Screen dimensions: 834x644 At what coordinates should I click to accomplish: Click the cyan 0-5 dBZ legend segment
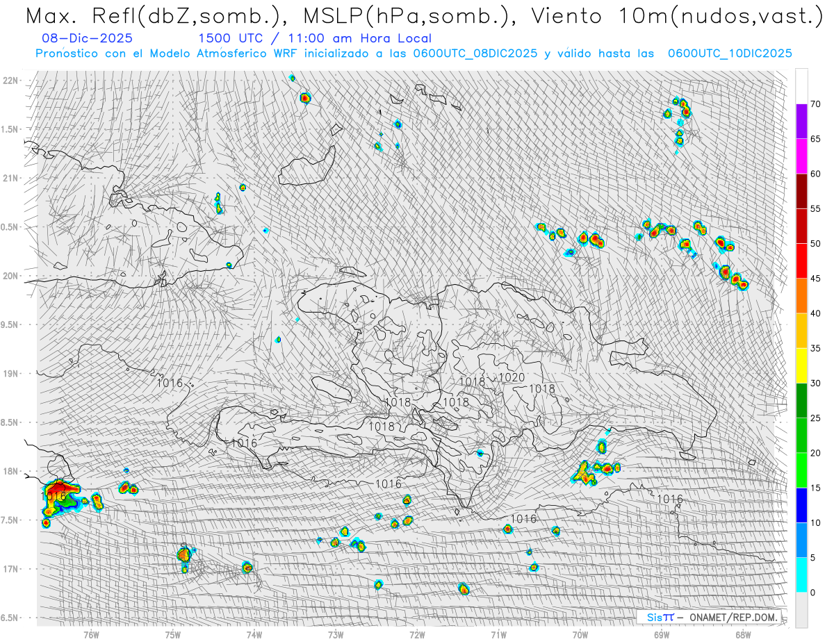[801, 575]
